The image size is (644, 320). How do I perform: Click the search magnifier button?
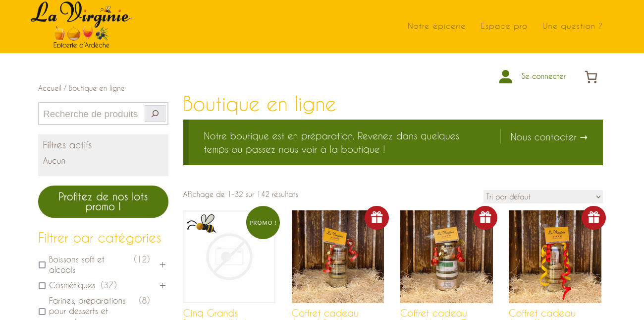coord(155,114)
